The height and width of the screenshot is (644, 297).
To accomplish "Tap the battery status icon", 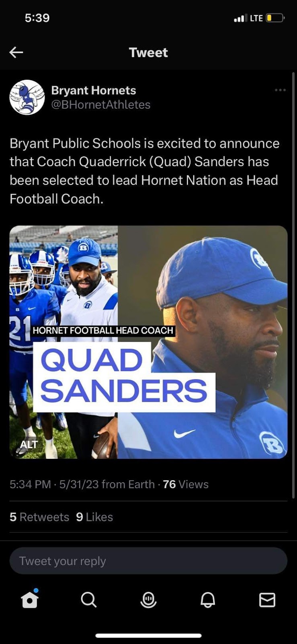I will 275,18.
